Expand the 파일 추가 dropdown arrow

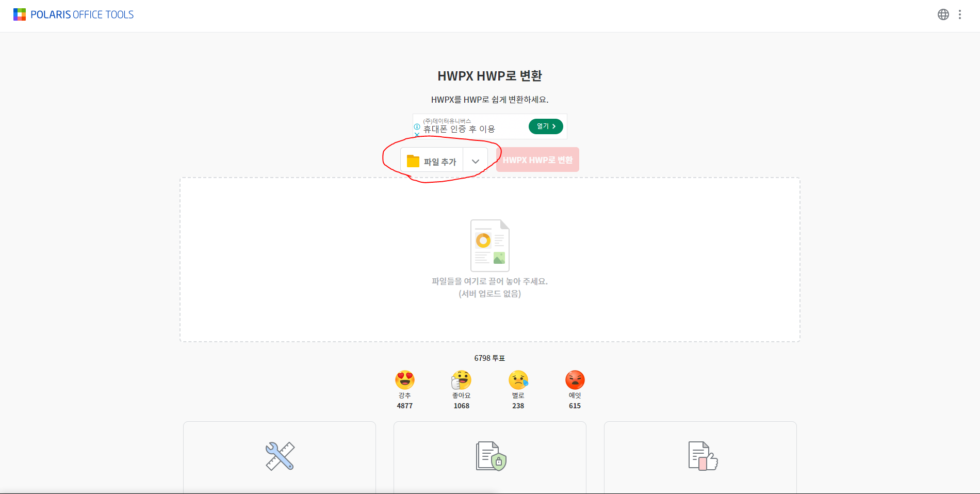[476, 161]
